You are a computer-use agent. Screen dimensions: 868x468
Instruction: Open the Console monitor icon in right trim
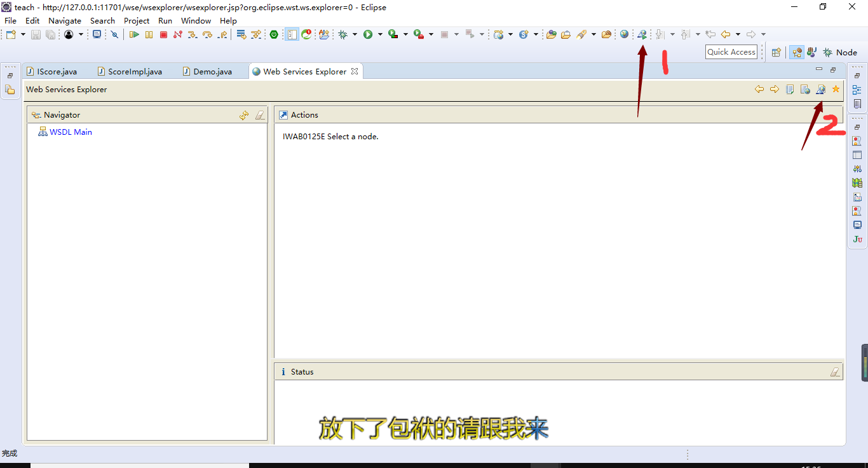pos(857,225)
